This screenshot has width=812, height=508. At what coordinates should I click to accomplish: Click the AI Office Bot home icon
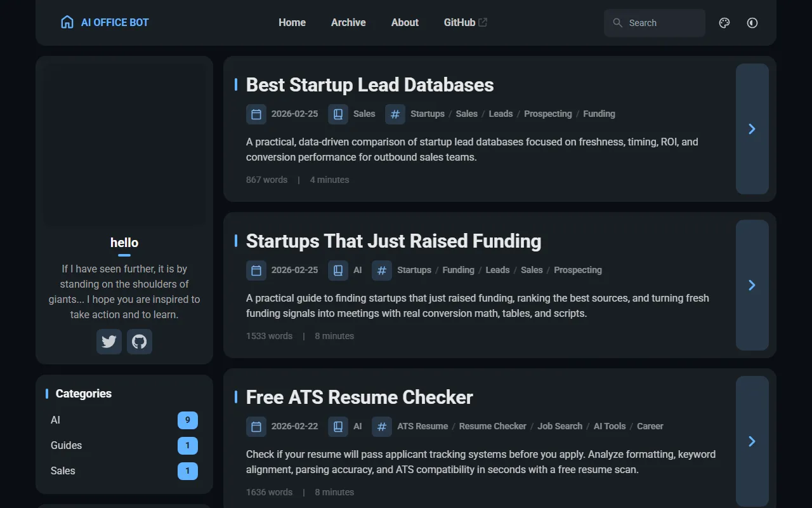pos(67,22)
